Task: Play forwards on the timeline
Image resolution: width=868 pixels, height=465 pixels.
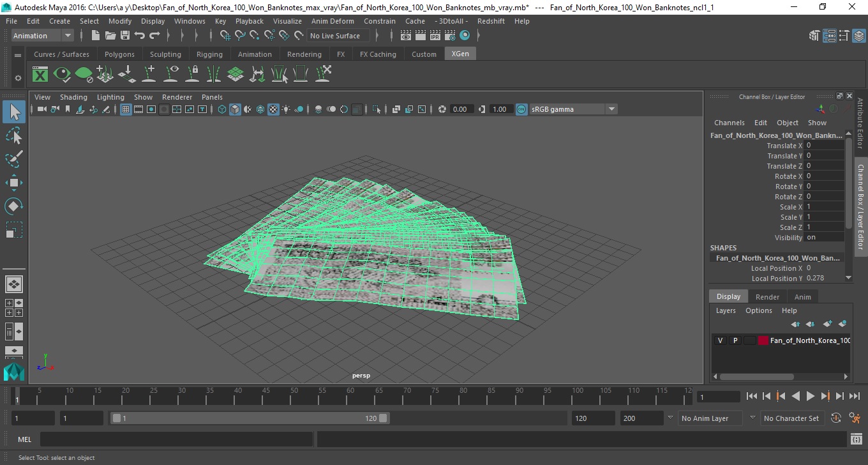Action: pos(810,397)
